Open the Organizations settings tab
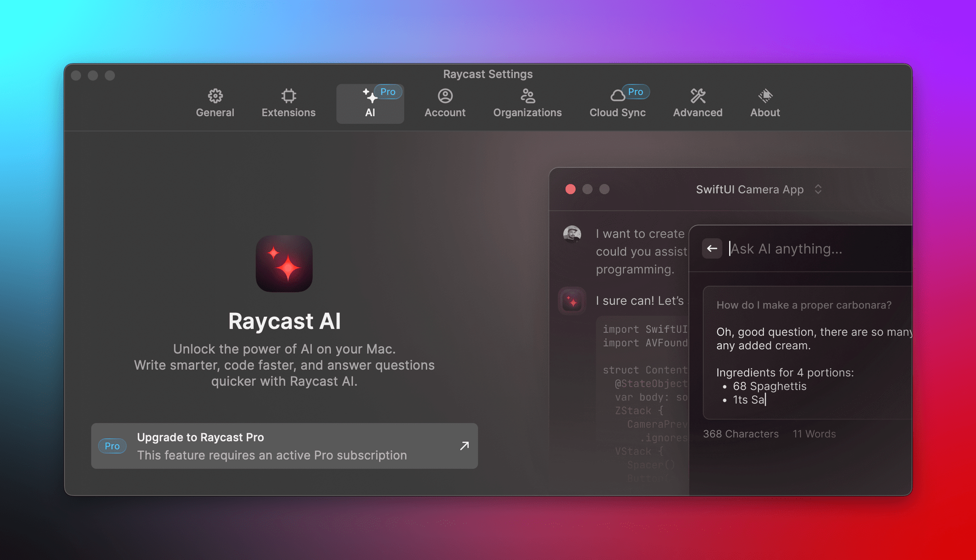Screen dimensions: 976x560 pos(528,102)
